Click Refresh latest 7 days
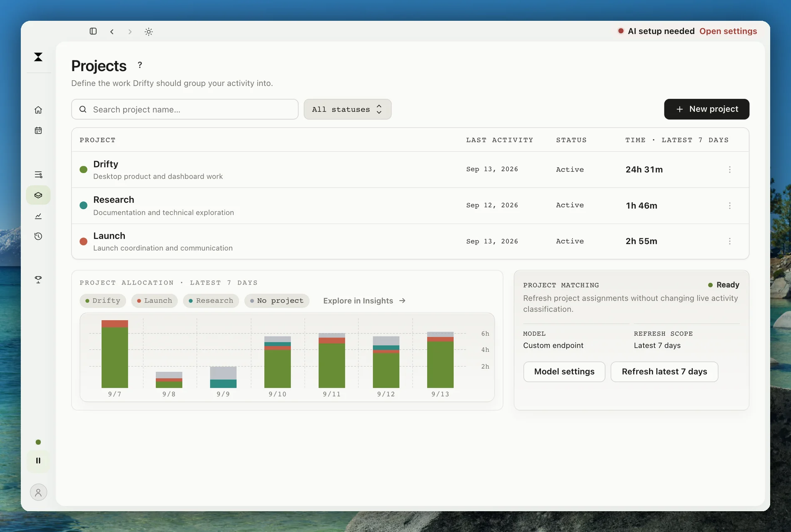 664,372
